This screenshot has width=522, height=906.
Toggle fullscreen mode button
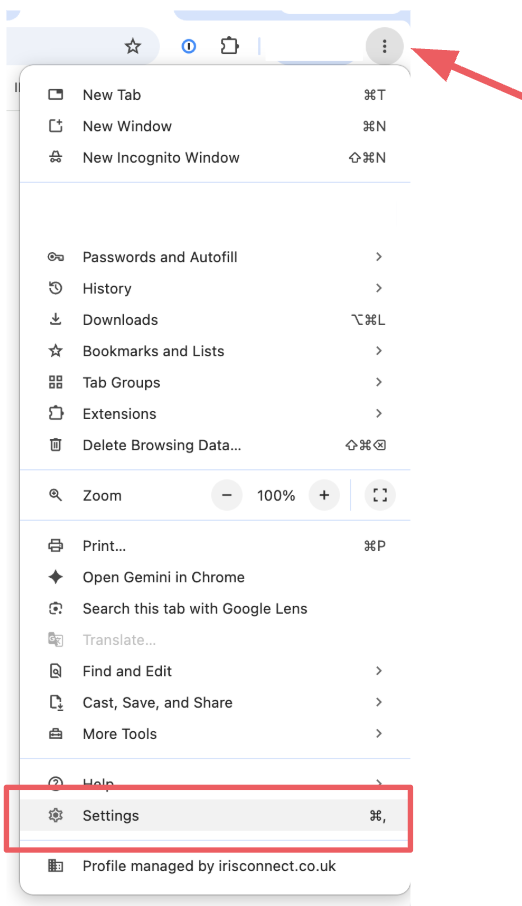[380, 495]
